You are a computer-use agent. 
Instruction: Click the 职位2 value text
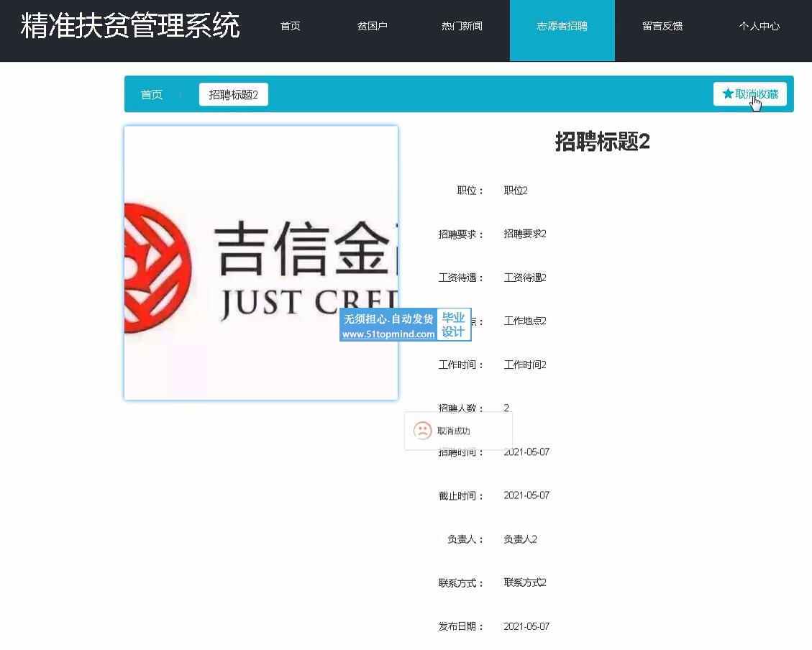[516, 191]
